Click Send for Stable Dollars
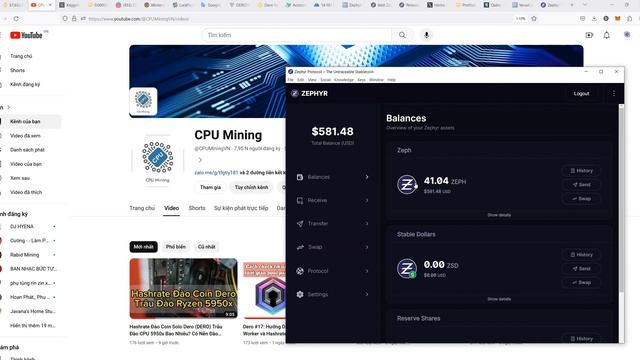Screen dimensions: 640x360 click(x=581, y=269)
